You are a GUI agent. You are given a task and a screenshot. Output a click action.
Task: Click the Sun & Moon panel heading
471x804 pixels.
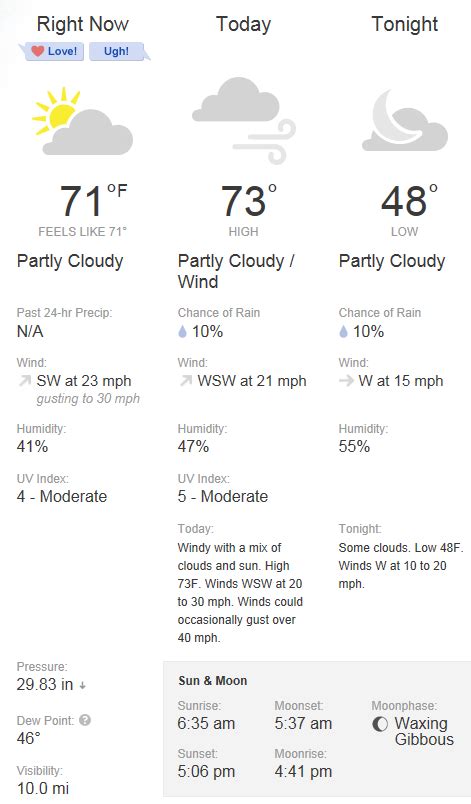click(213, 680)
